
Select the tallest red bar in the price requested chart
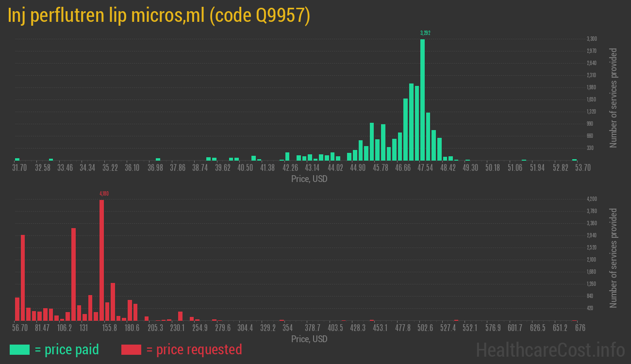tap(101, 260)
